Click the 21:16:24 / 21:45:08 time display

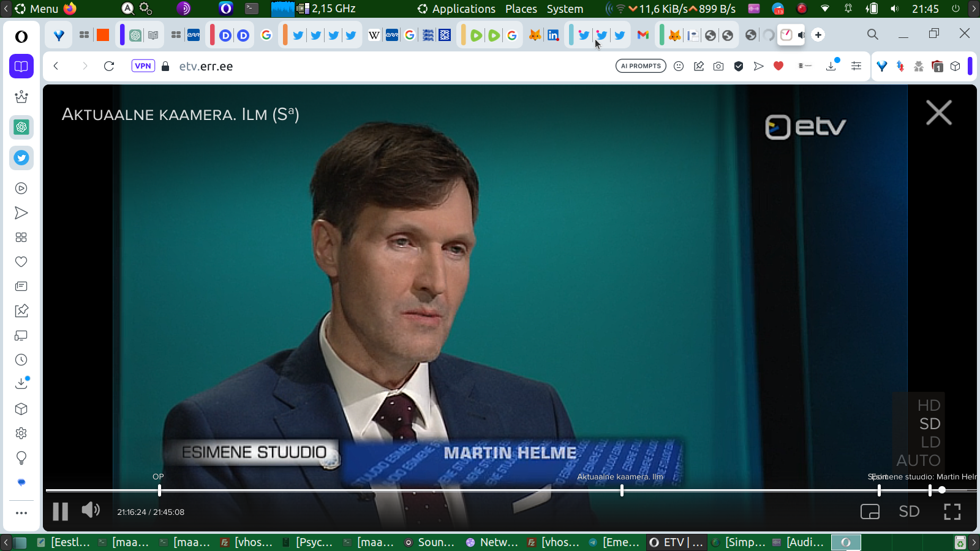pos(151,512)
